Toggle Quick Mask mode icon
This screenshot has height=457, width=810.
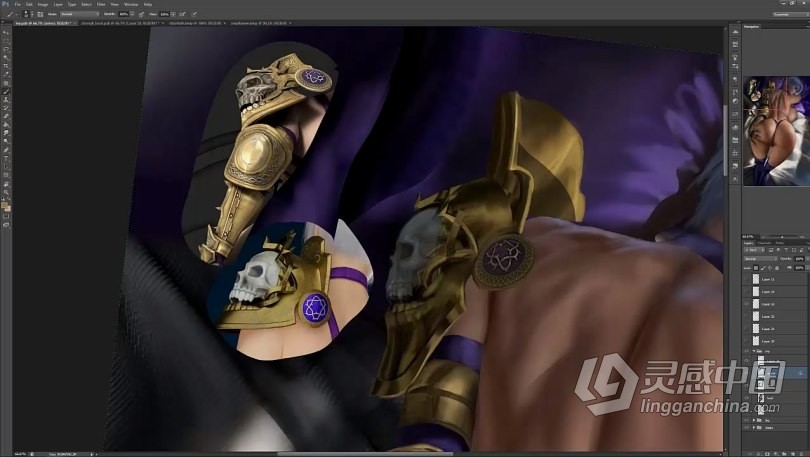(6, 218)
